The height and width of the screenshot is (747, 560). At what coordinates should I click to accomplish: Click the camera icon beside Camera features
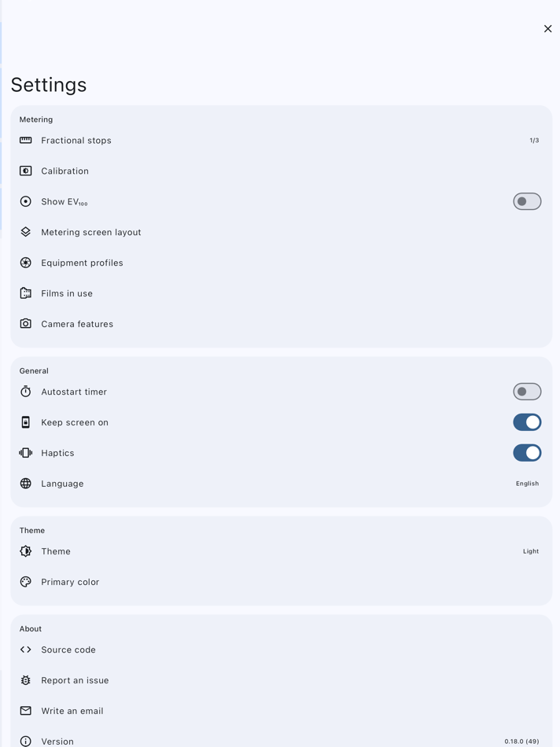[26, 323]
